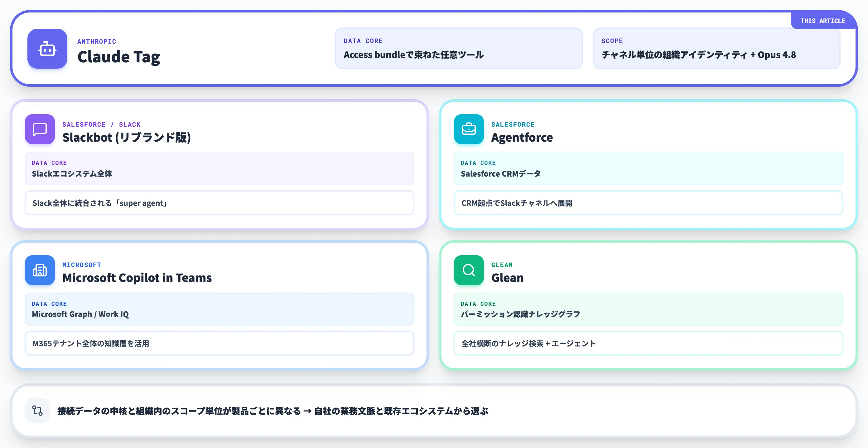The height and width of the screenshot is (448, 868).
Task: Click the ANTHROPIC vendor label
Action: (x=97, y=41)
